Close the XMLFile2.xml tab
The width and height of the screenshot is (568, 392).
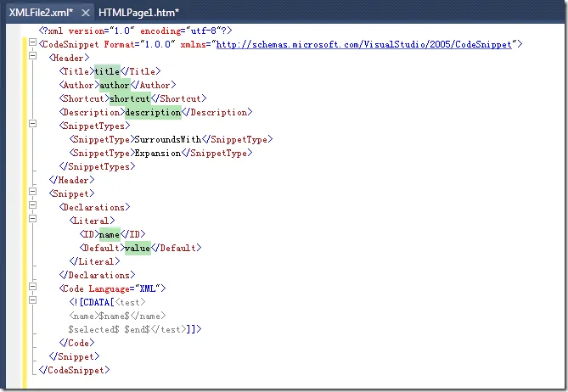(85, 14)
